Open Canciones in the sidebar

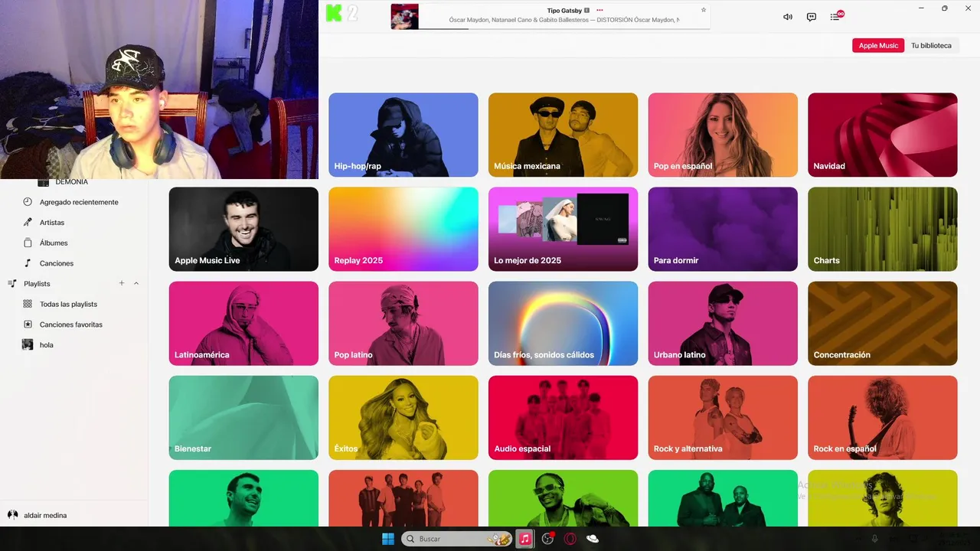click(57, 263)
